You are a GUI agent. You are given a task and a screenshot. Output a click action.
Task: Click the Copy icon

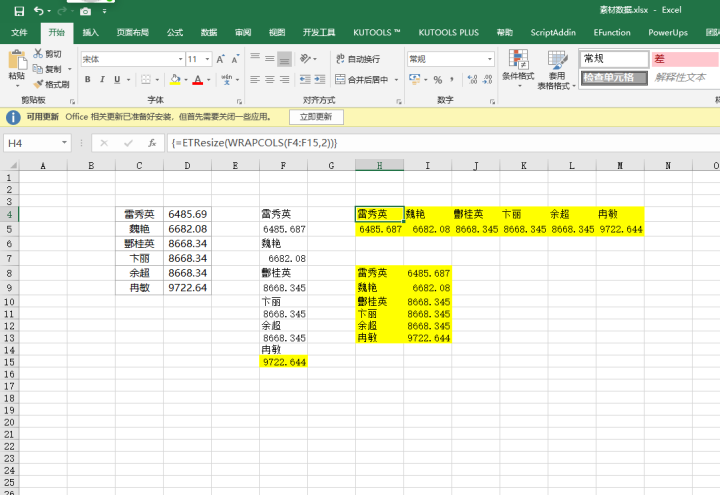(38, 69)
